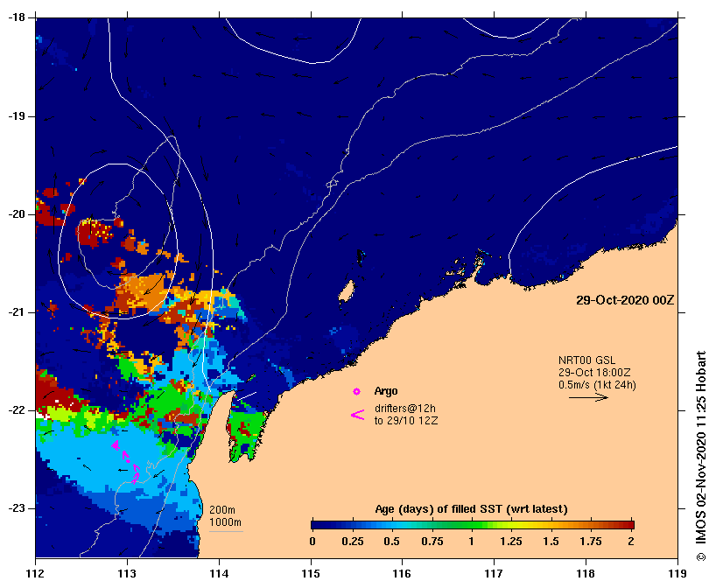Click longitude axis label 115

click(311, 573)
